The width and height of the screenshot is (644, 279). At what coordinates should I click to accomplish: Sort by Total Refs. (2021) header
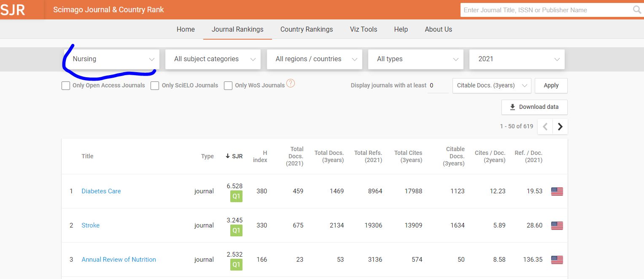368,156
